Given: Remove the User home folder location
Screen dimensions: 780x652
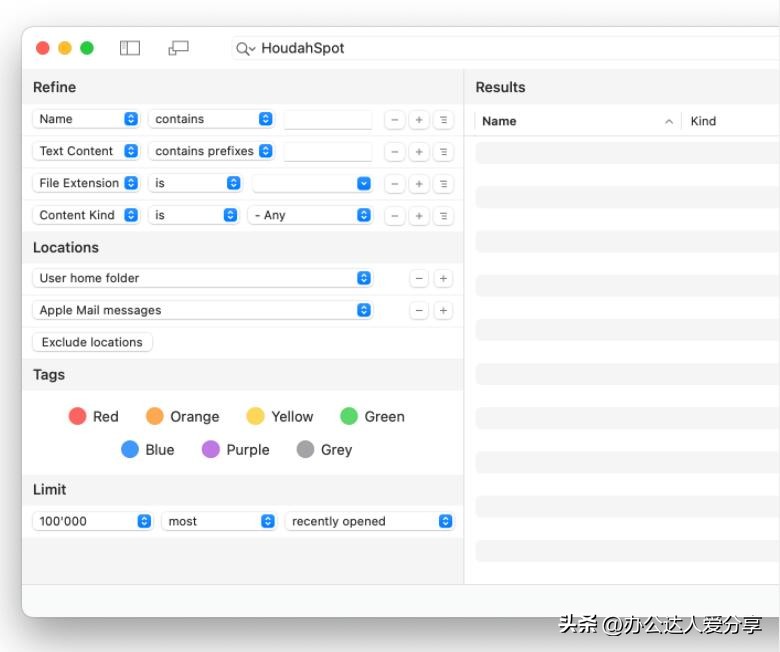Looking at the screenshot, I should click(x=419, y=279).
